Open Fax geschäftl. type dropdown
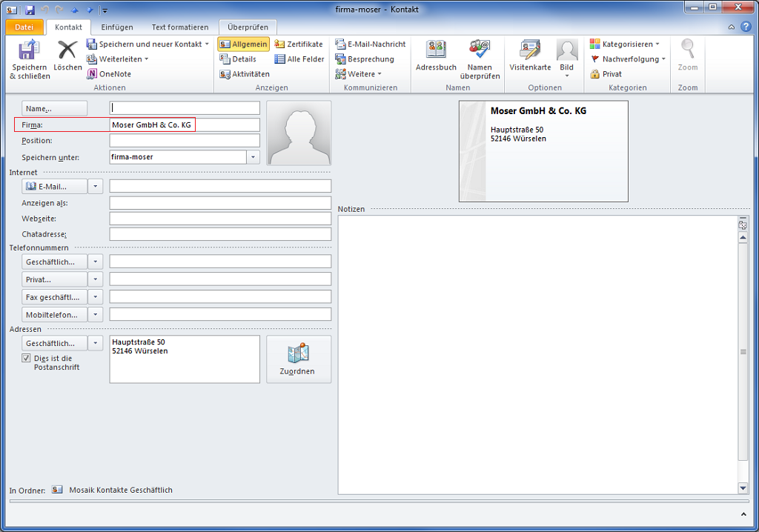The height and width of the screenshot is (532, 759). pyautogui.click(x=96, y=296)
